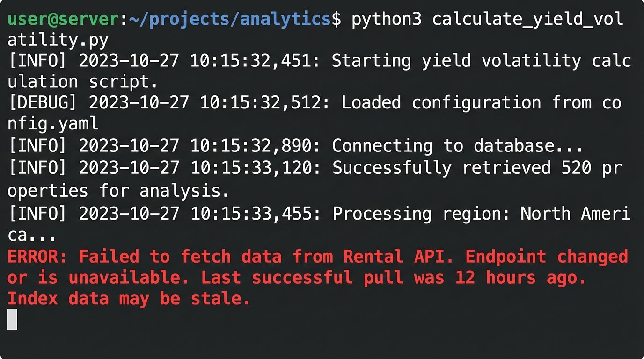Click 'Endpoint changed' in error message
644x359 pixels.
[x=546, y=257]
